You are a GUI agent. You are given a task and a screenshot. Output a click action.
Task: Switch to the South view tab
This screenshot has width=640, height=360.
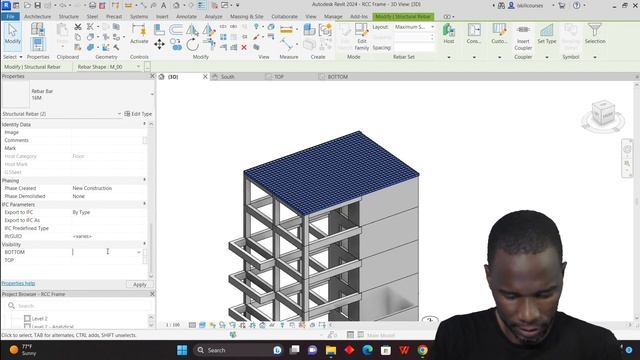(227, 77)
